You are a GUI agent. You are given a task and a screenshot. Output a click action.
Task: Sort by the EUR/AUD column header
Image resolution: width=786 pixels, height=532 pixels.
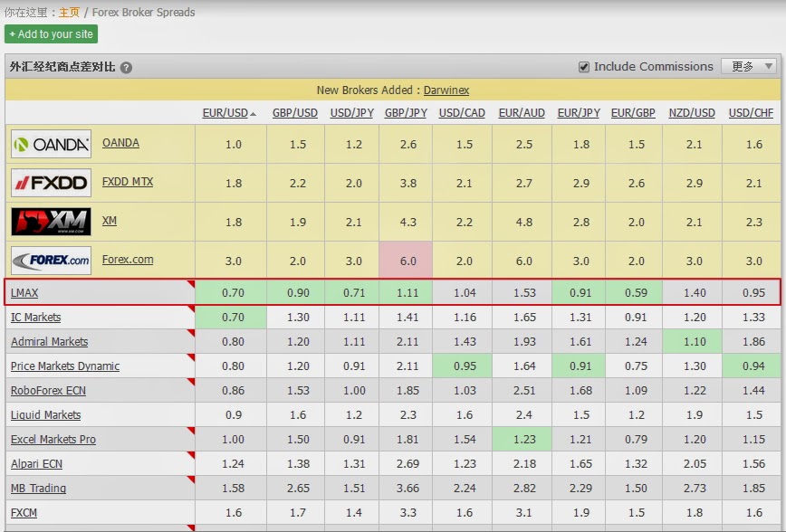tap(522, 113)
